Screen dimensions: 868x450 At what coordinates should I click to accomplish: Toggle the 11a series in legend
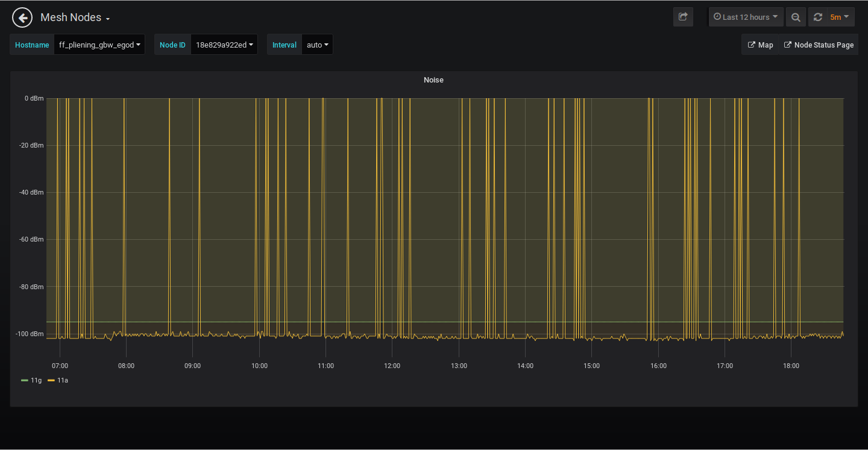[63, 380]
